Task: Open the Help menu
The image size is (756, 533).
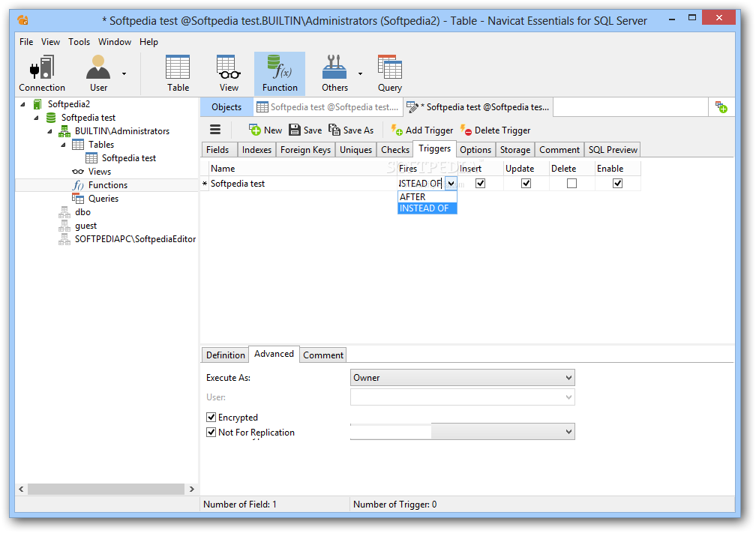Action: coord(148,42)
